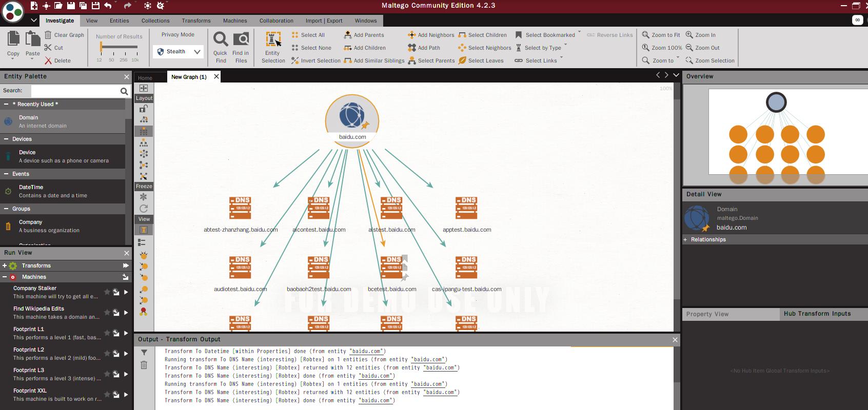Click Select All button

[308, 35]
